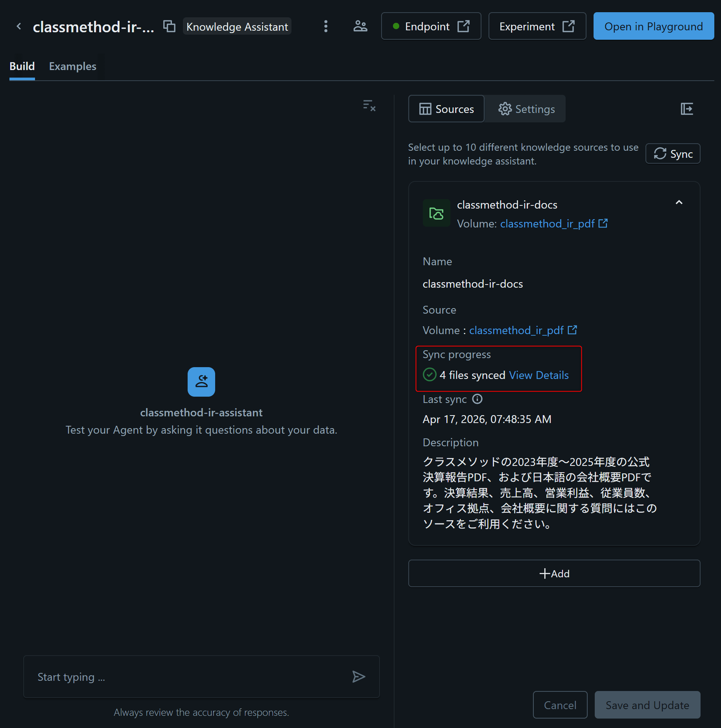Switch to the Examples tab
This screenshot has width=721, height=728.
pyautogui.click(x=73, y=66)
